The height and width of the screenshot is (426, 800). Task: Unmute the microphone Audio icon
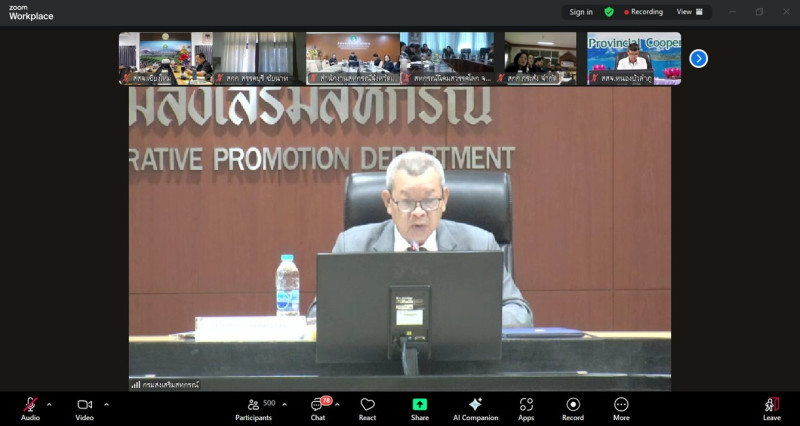30,405
